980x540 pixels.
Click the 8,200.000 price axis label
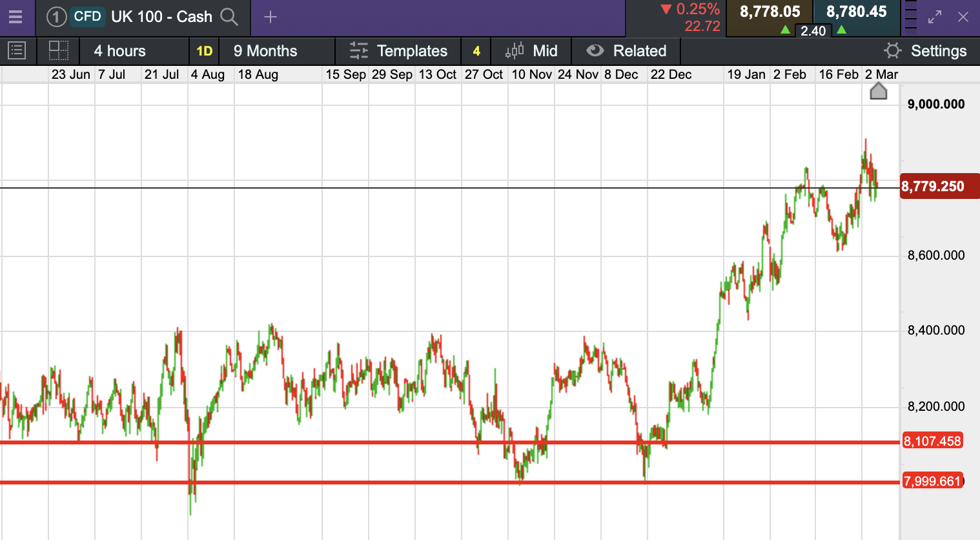(x=936, y=407)
